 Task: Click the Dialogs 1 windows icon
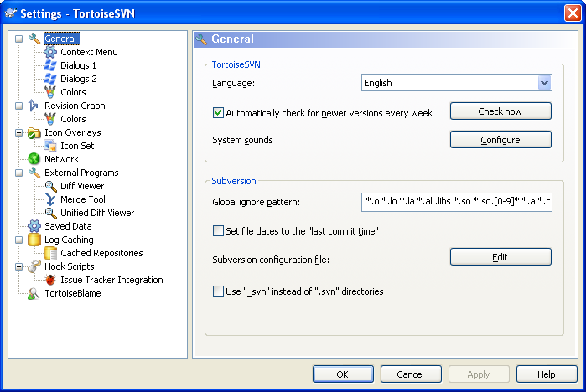[x=50, y=65]
